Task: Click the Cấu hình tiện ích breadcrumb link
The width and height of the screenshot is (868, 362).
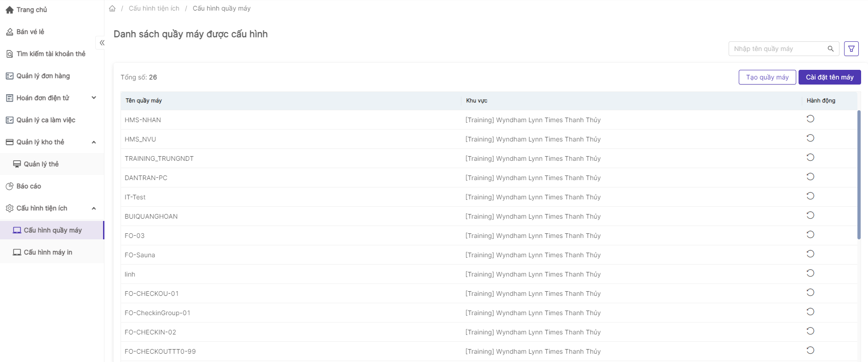Action: pos(154,8)
